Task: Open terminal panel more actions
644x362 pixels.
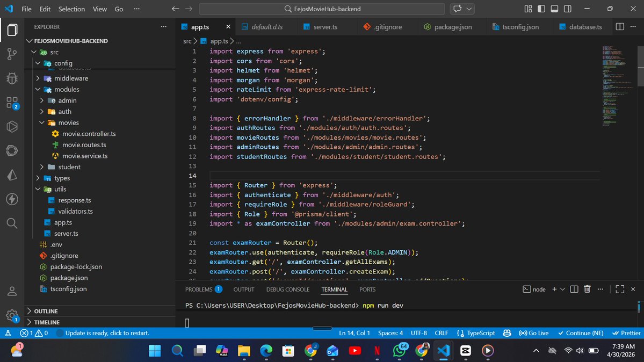Action: 600,289
